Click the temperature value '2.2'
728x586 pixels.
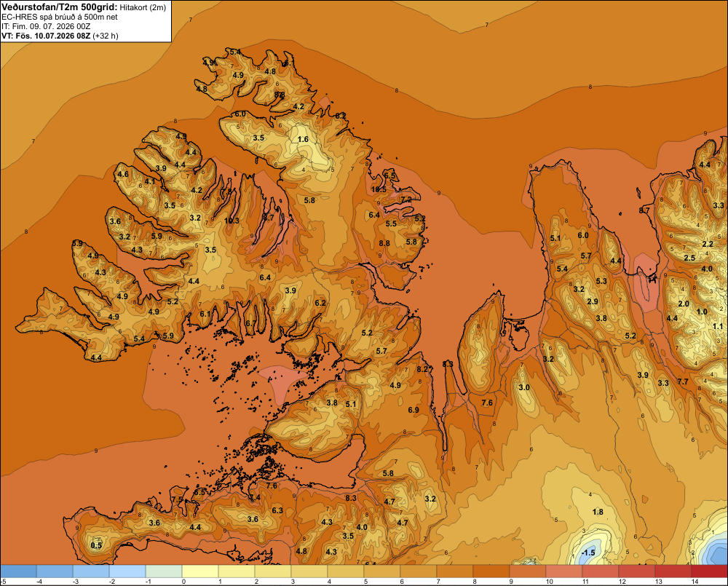[x=708, y=245]
